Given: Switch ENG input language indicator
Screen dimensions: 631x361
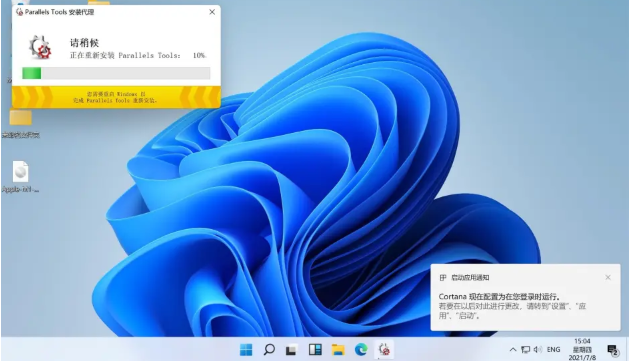Looking at the screenshot, I should (x=553, y=349).
